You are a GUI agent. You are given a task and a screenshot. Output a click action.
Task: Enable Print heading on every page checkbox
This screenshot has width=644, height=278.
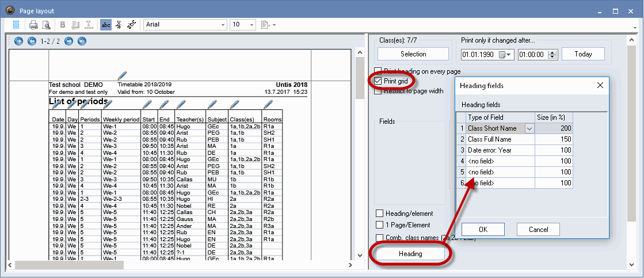coord(378,71)
